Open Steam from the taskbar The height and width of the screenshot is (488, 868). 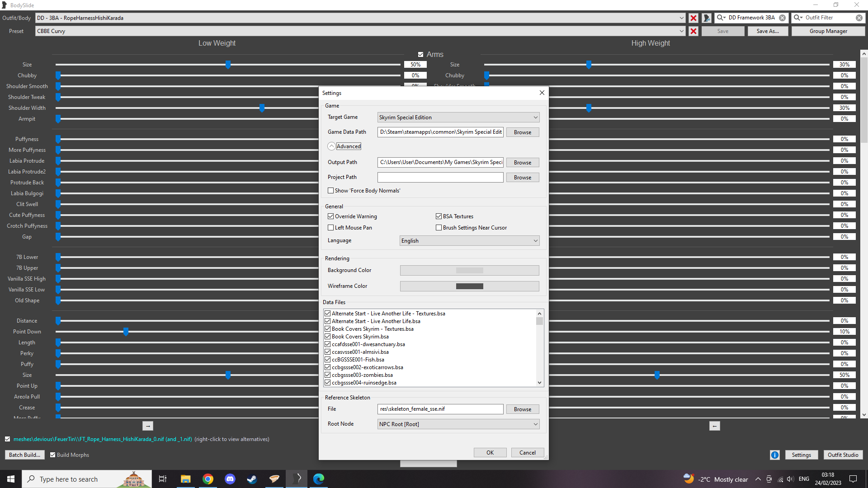[252, 479]
